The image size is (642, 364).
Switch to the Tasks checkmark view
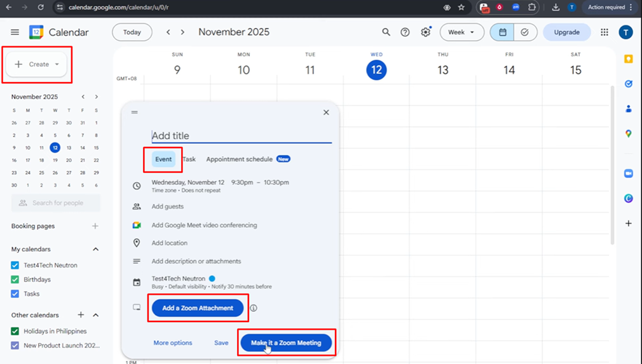525,32
